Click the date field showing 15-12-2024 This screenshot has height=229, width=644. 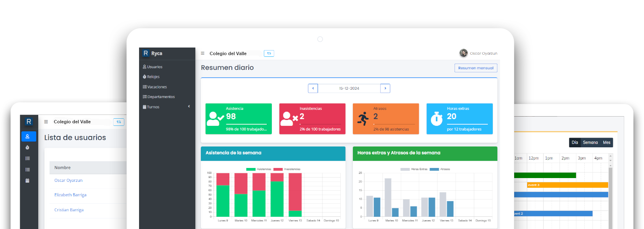point(349,88)
